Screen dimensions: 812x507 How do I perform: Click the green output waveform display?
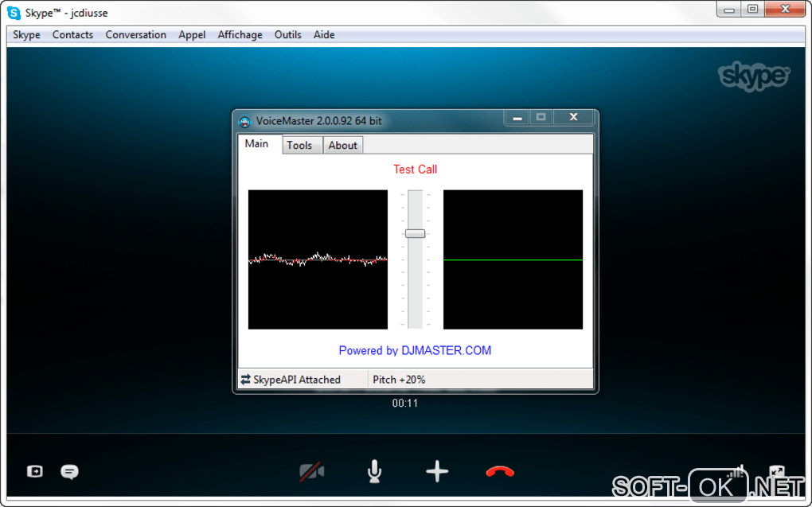coord(513,259)
